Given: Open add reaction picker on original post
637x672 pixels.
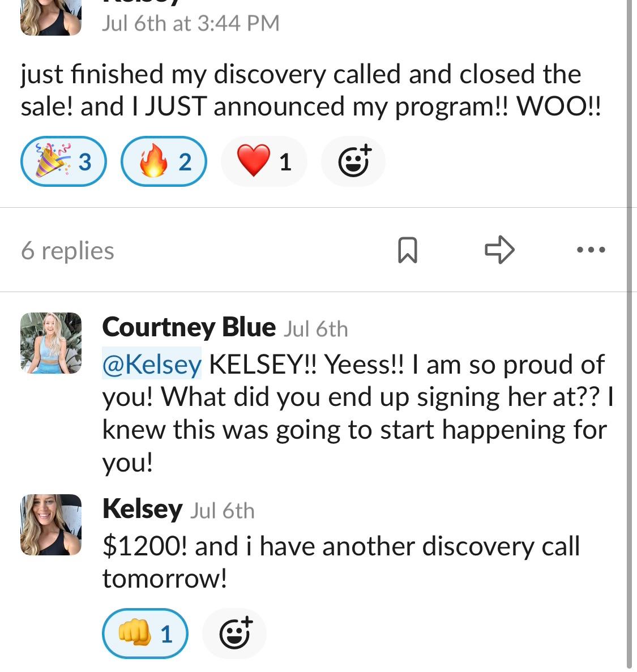Looking at the screenshot, I should click(353, 161).
